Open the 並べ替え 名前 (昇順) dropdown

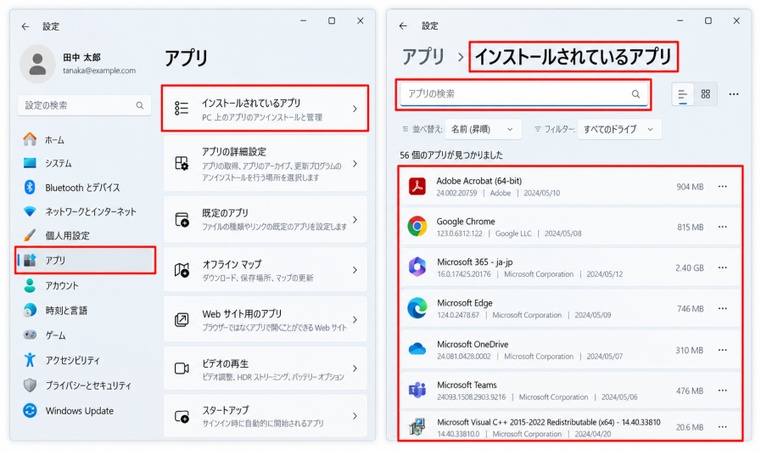coord(483,129)
